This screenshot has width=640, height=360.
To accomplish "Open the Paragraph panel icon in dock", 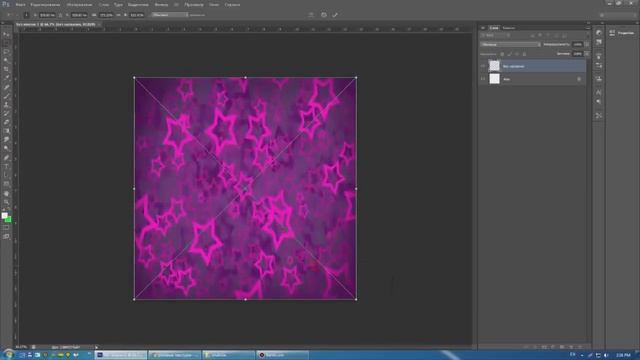I will (599, 102).
